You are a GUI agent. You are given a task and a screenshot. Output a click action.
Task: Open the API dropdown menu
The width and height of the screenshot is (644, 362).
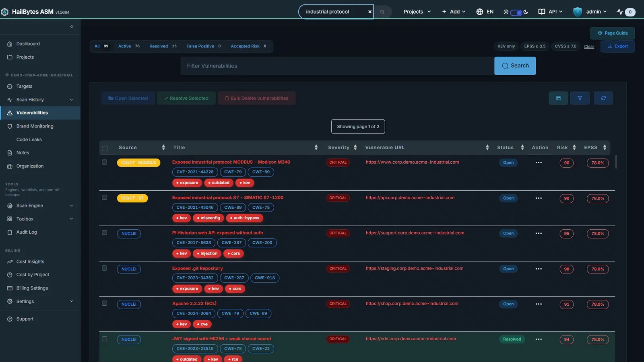click(x=551, y=12)
